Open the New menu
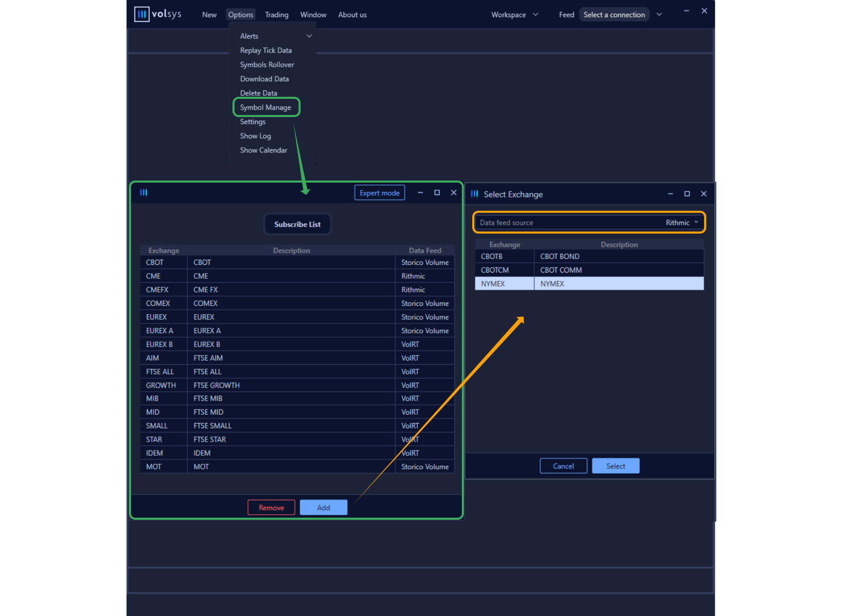 click(x=209, y=15)
